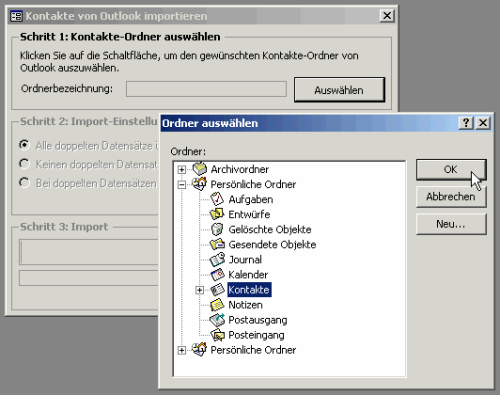Click the Gesendete Objekte folder icon
This screenshot has width=500, height=395.
pyautogui.click(x=217, y=244)
